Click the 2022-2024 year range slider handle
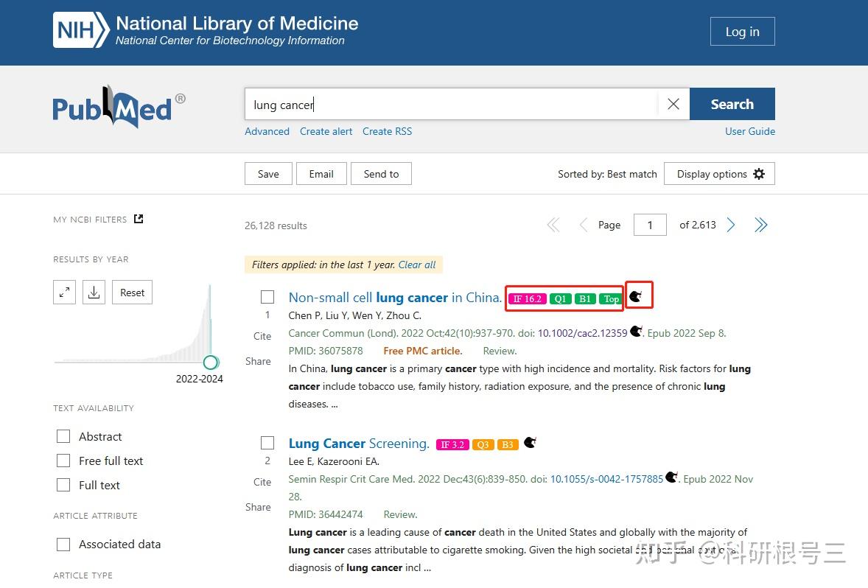868x588 pixels. (211, 363)
